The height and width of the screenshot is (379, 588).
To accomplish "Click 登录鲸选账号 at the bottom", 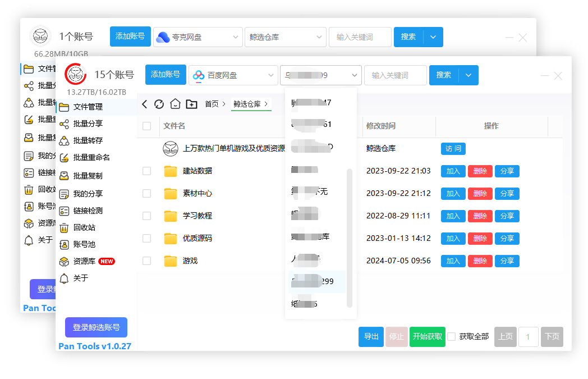I will click(x=96, y=327).
